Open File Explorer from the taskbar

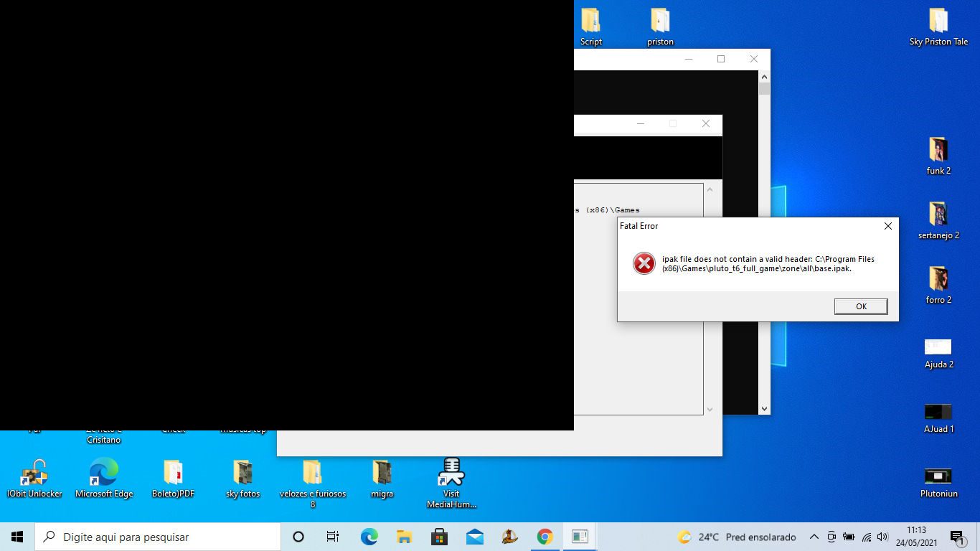click(x=404, y=537)
